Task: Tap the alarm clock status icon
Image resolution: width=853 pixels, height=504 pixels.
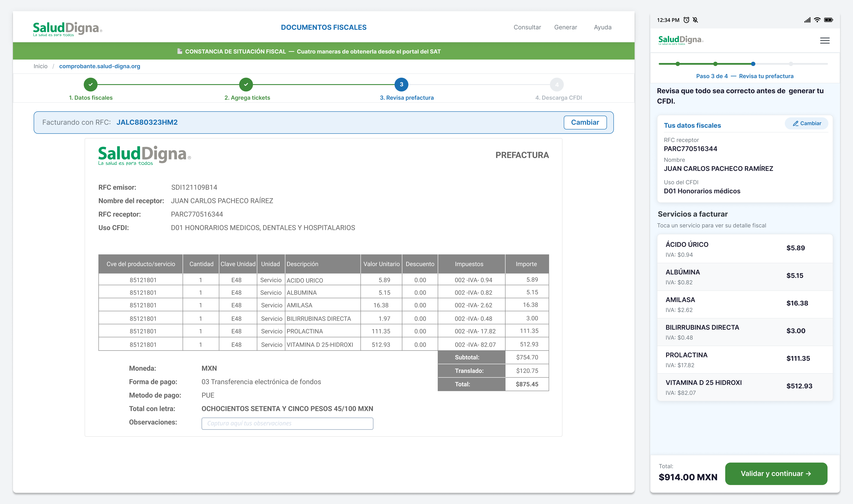Action: [x=686, y=20]
